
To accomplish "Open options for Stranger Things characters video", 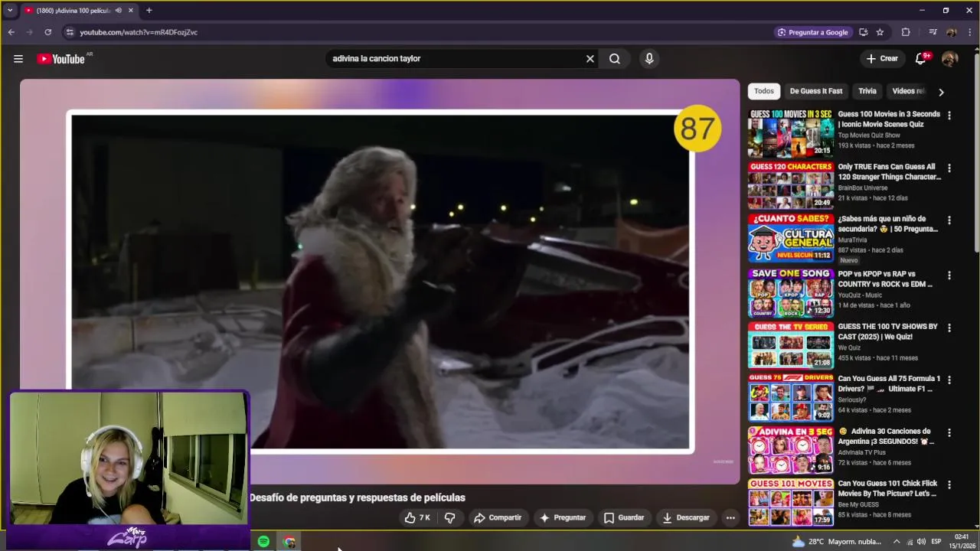I will [x=949, y=168].
